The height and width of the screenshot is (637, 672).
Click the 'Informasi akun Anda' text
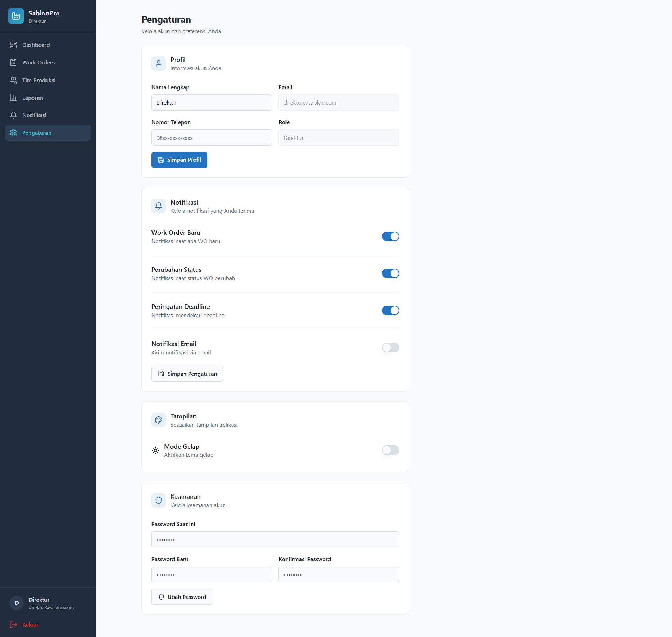tap(196, 68)
